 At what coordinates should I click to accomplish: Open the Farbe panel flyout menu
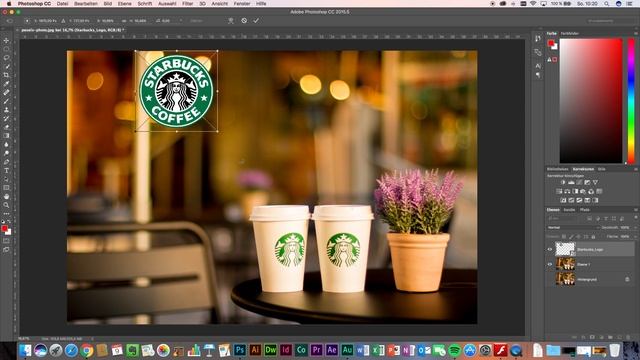636,33
